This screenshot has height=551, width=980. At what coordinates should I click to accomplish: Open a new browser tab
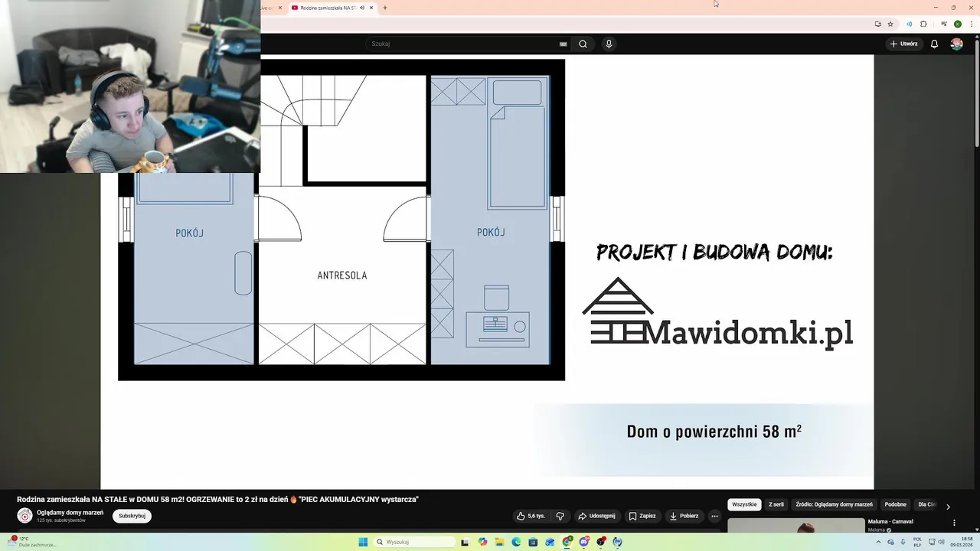coord(385,8)
